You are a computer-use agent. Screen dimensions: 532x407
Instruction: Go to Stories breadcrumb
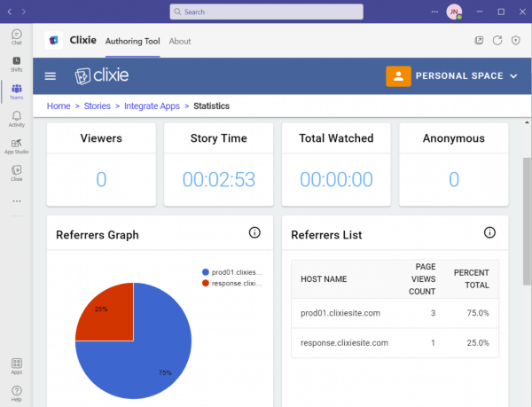coord(97,106)
